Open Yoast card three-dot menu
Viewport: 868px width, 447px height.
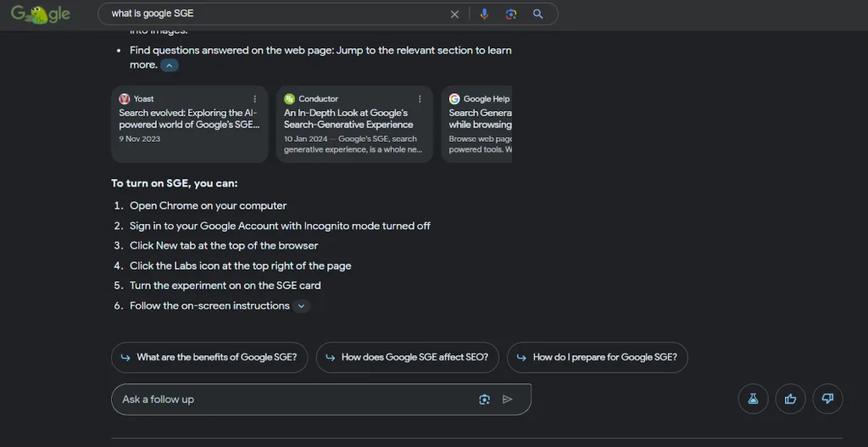[255, 99]
